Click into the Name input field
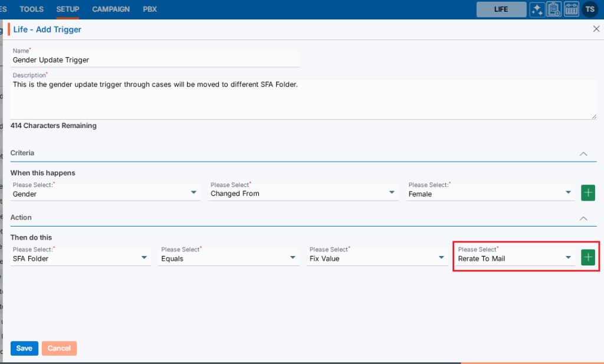This screenshot has height=364, width=604. (155, 60)
